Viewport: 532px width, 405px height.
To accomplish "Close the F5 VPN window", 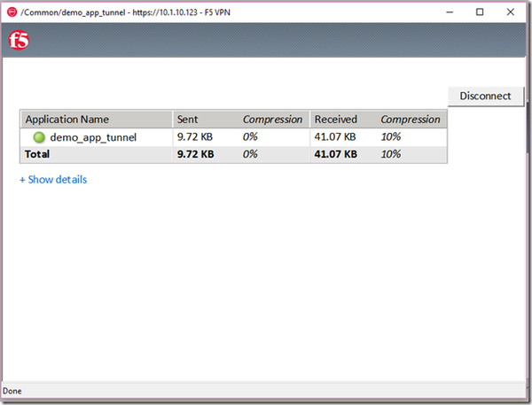I will (x=511, y=12).
